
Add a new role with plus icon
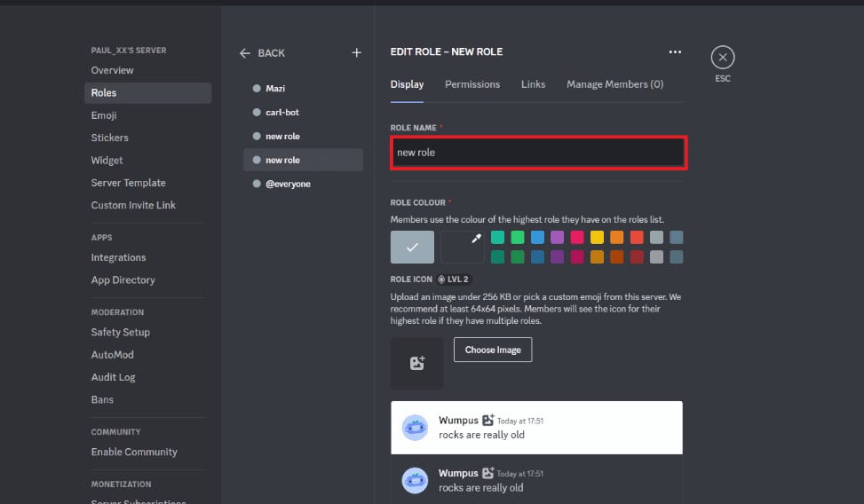tap(356, 53)
